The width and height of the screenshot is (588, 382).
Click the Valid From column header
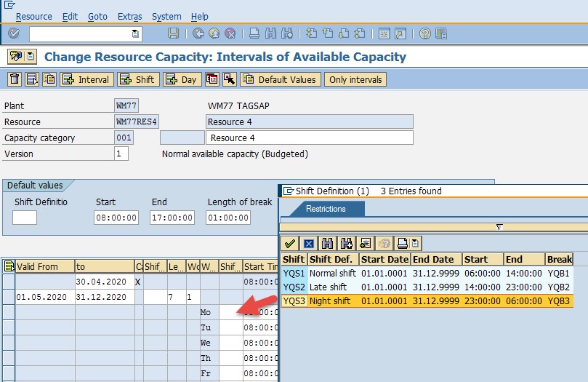click(44, 266)
